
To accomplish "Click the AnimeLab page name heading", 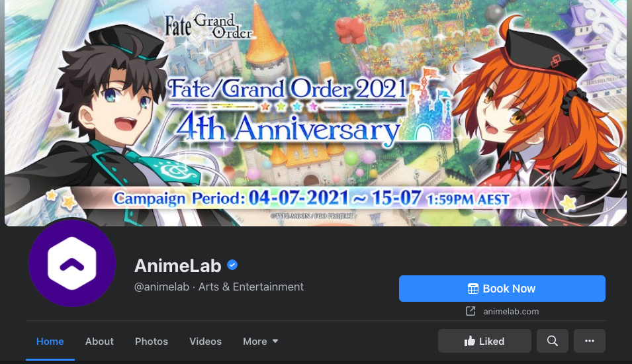I will coord(178,265).
